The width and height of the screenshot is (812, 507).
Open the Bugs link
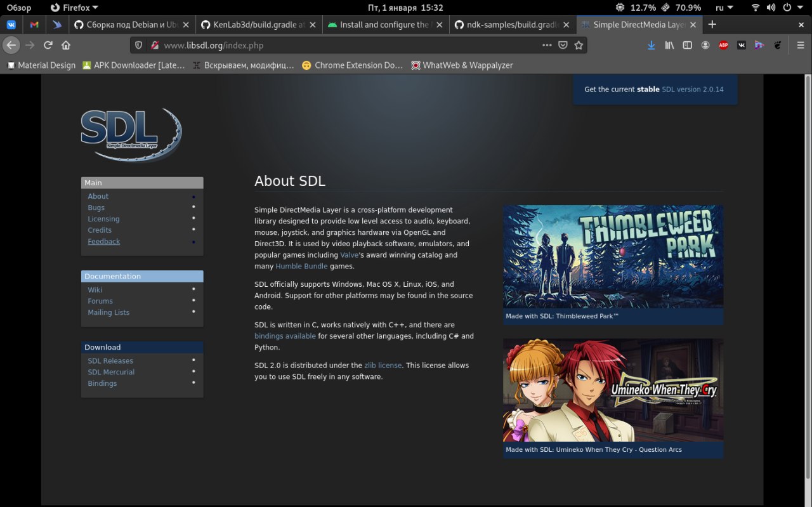coord(96,207)
